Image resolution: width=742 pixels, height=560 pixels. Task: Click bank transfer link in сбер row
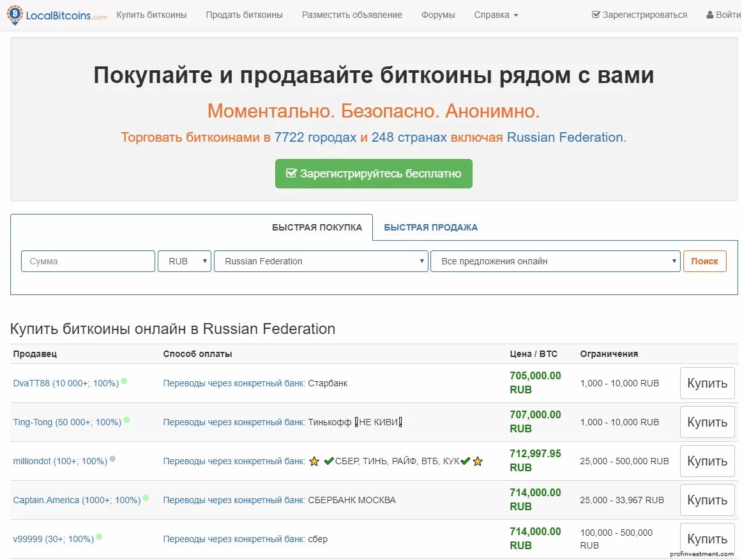234,539
